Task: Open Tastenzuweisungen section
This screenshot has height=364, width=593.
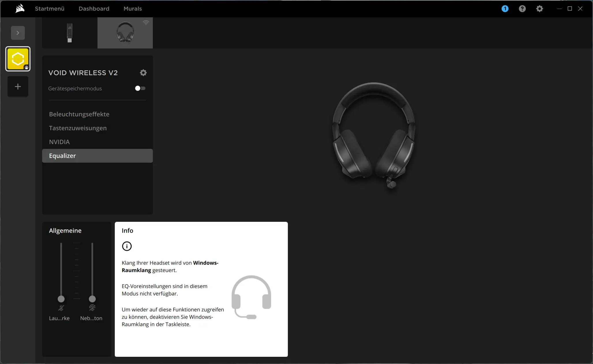Action: (x=78, y=128)
